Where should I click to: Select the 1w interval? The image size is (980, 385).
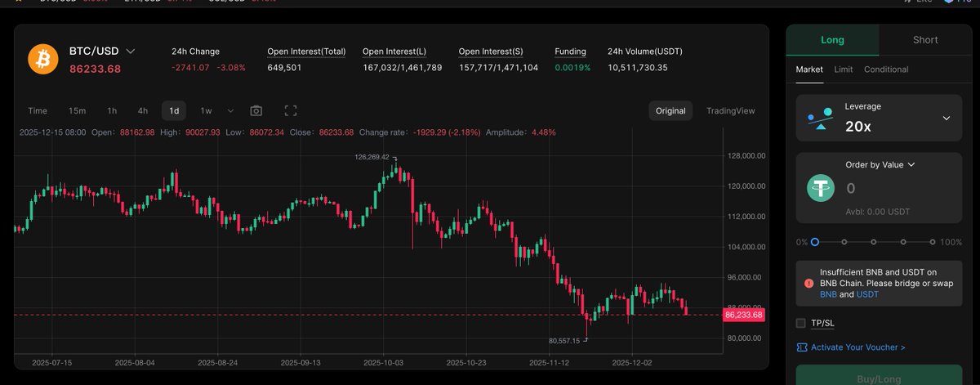(207, 110)
